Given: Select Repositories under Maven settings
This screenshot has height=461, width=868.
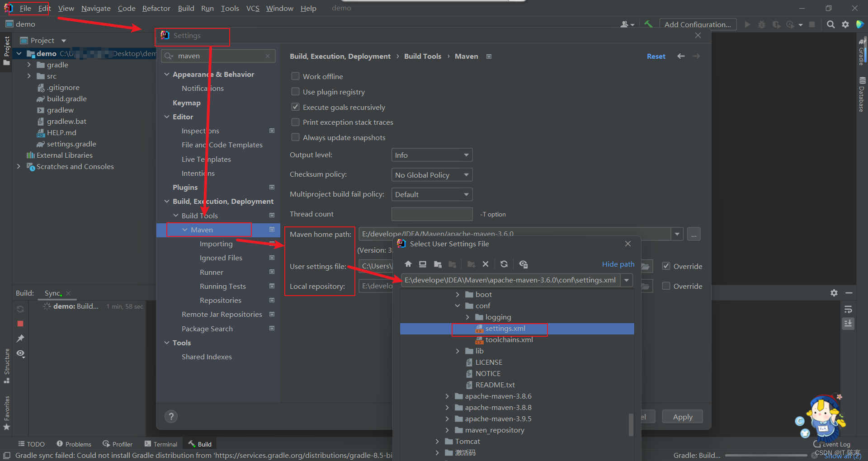Looking at the screenshot, I should tap(220, 300).
